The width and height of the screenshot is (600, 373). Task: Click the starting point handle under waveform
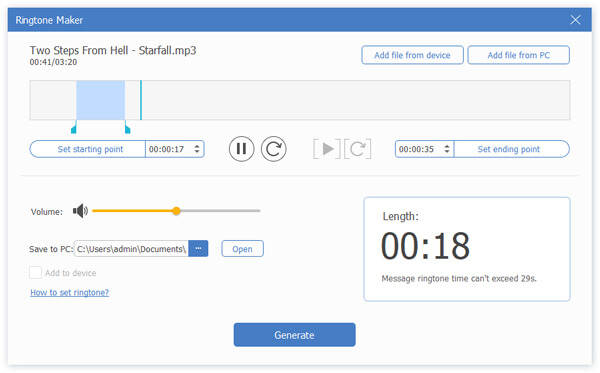point(74,127)
